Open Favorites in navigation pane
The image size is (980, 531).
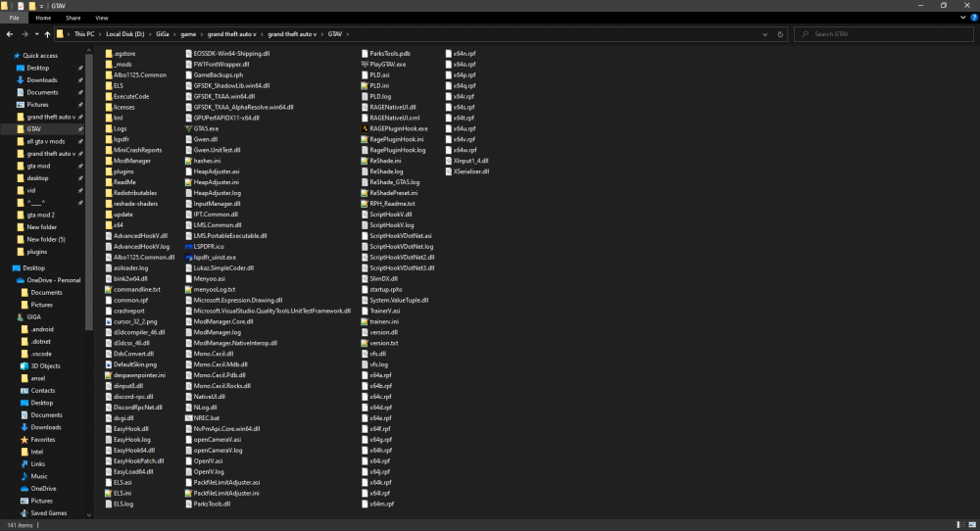(x=42, y=439)
